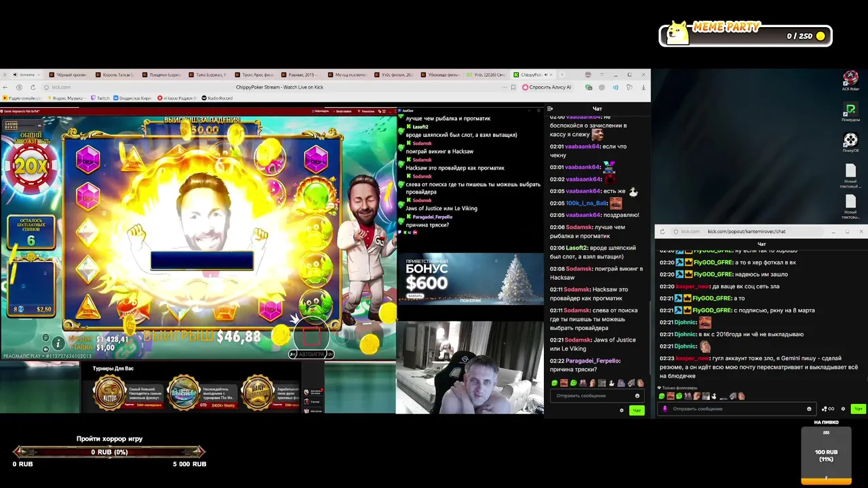Click the streamer webcam feed
Viewport: 868px width, 488px height.
click(x=470, y=368)
